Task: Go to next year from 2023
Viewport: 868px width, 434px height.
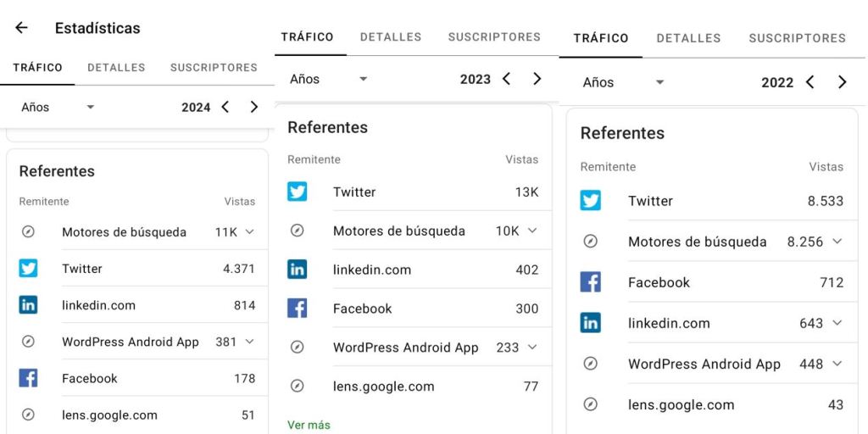Action: click(x=537, y=79)
